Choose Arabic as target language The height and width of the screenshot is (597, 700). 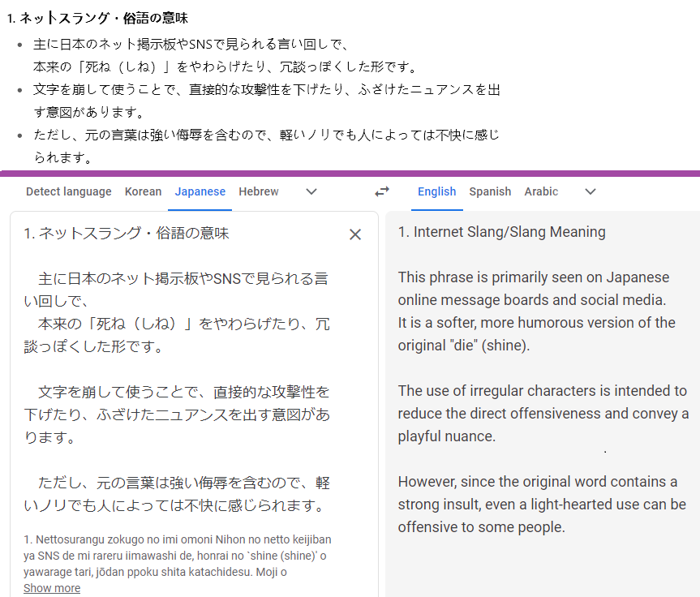coord(541,191)
